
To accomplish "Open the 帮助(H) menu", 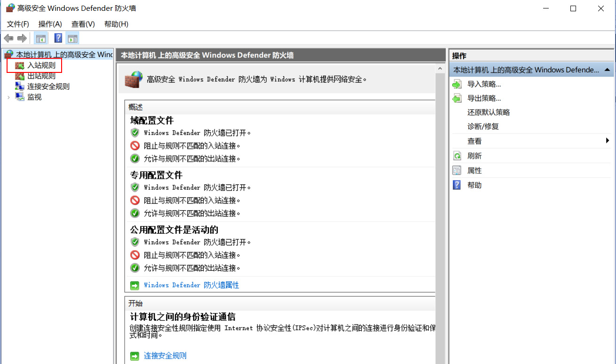I will pyautogui.click(x=116, y=24).
